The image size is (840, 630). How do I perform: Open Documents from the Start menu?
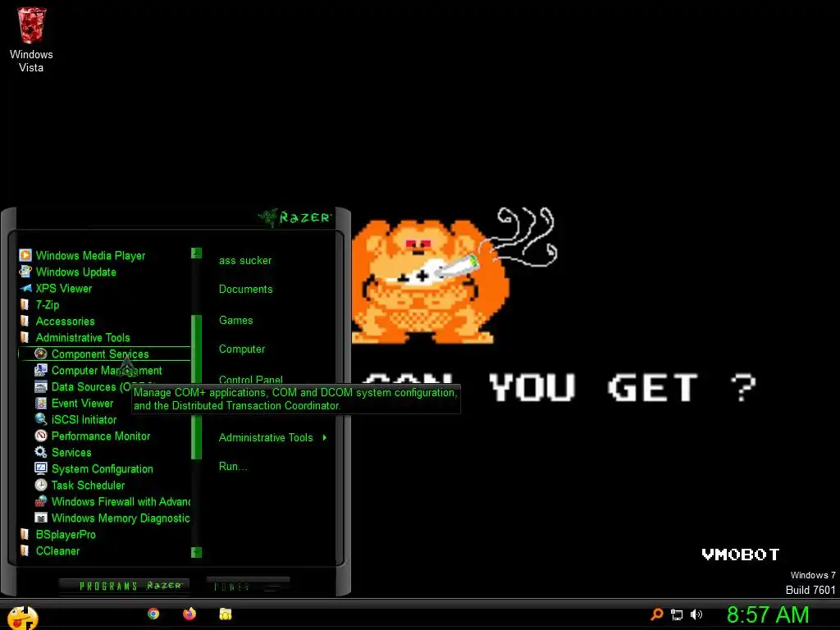(x=245, y=290)
